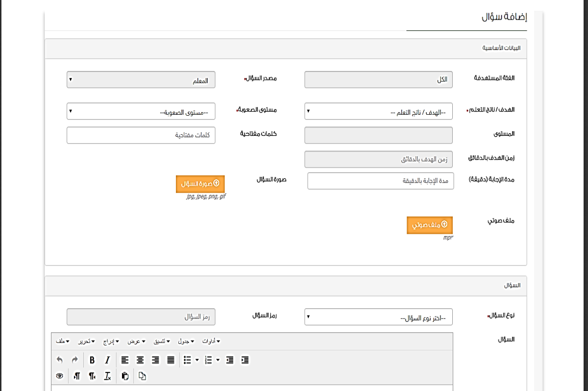Decrease indent of the paragraph
This screenshot has height=391, width=588.
coord(230,360)
